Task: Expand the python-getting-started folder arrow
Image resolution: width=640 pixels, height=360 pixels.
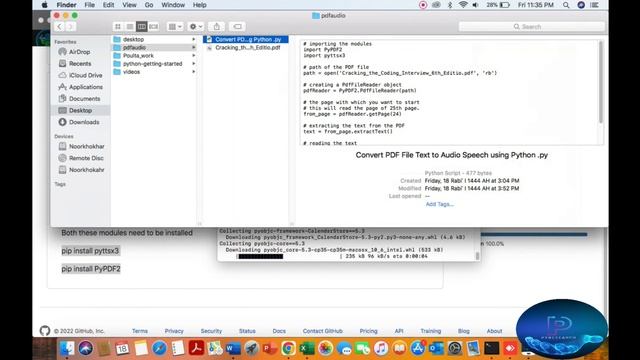Action: (x=194, y=64)
